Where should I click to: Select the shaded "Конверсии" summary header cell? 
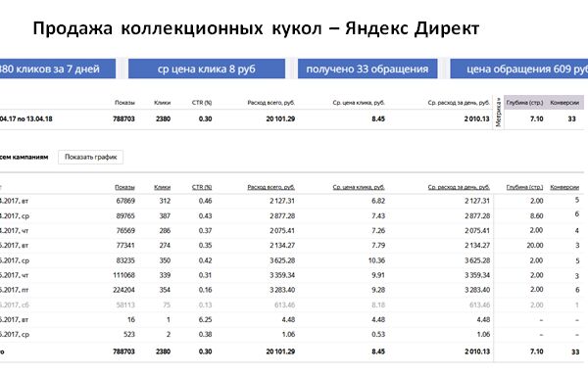(564, 102)
